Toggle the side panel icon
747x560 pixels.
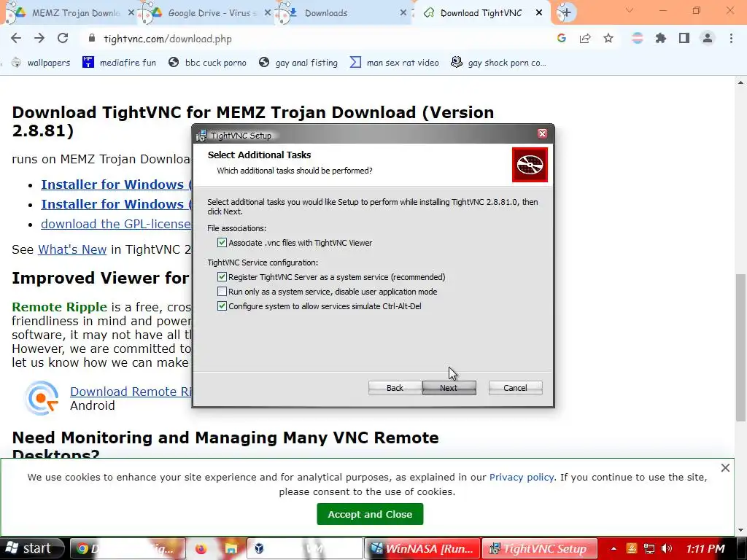tap(684, 38)
